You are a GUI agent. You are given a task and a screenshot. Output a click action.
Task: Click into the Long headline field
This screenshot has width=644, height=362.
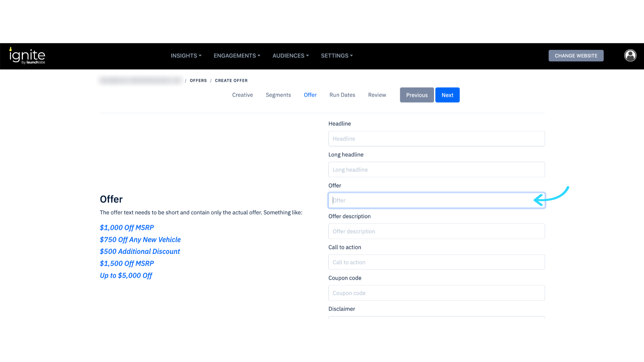436,170
